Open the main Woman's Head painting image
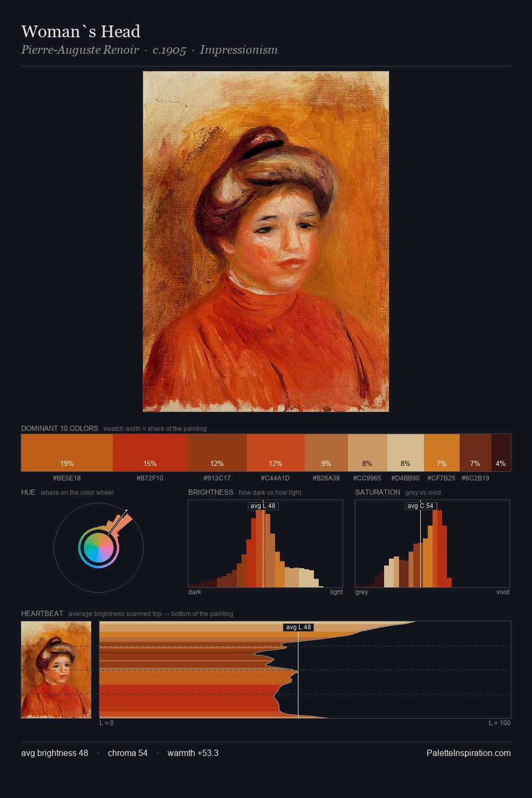Image resolution: width=532 pixels, height=798 pixels. click(266, 242)
